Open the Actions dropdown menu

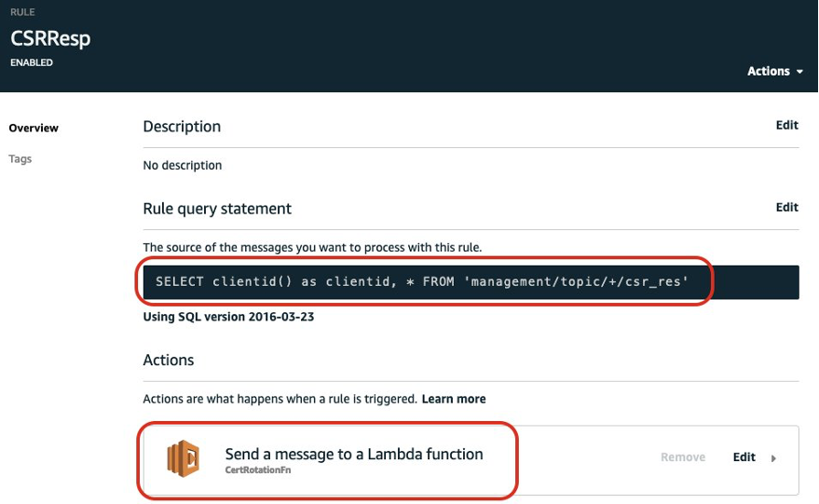(x=774, y=72)
